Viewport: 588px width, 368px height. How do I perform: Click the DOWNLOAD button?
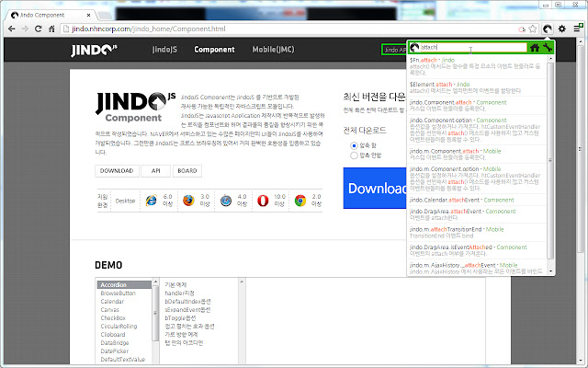click(x=117, y=171)
